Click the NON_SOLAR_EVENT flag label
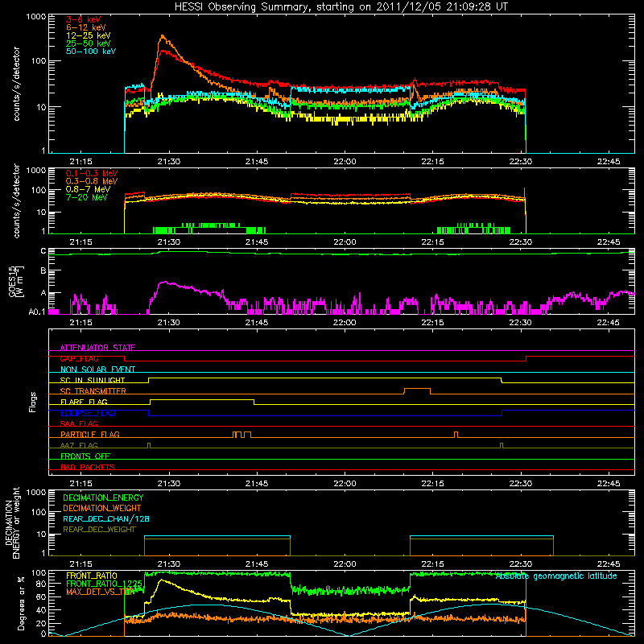Viewport: 644px width, 644px height. tap(97, 369)
